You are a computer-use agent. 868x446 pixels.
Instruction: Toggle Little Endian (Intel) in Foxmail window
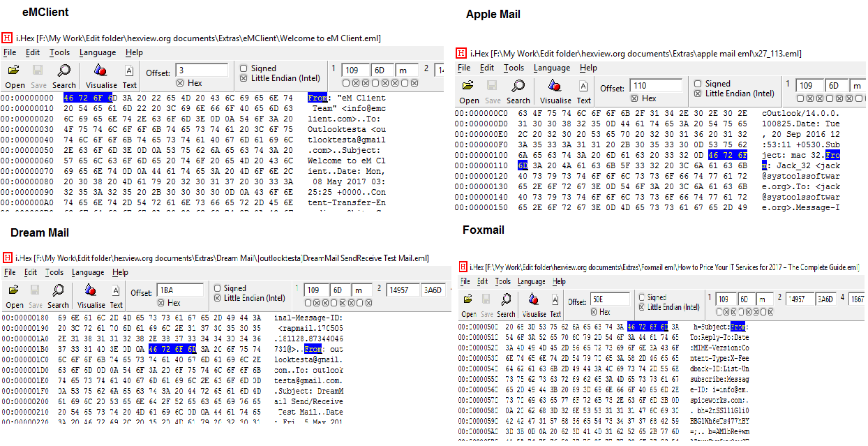pyautogui.click(x=642, y=307)
